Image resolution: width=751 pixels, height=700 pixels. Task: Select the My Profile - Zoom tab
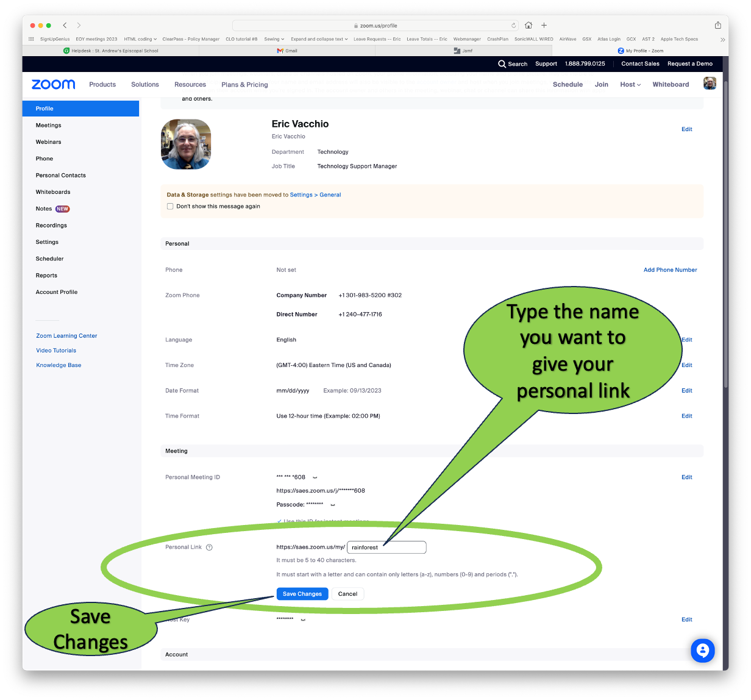click(640, 51)
